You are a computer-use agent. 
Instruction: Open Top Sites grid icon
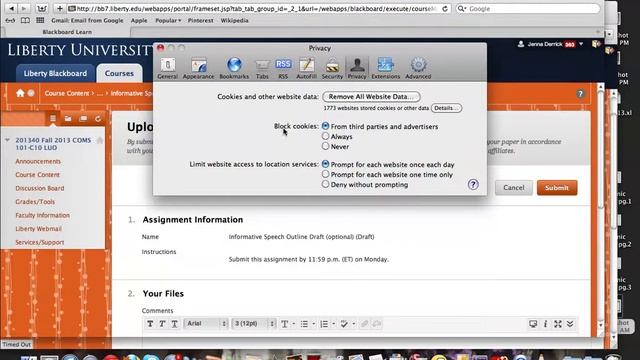coord(40,20)
